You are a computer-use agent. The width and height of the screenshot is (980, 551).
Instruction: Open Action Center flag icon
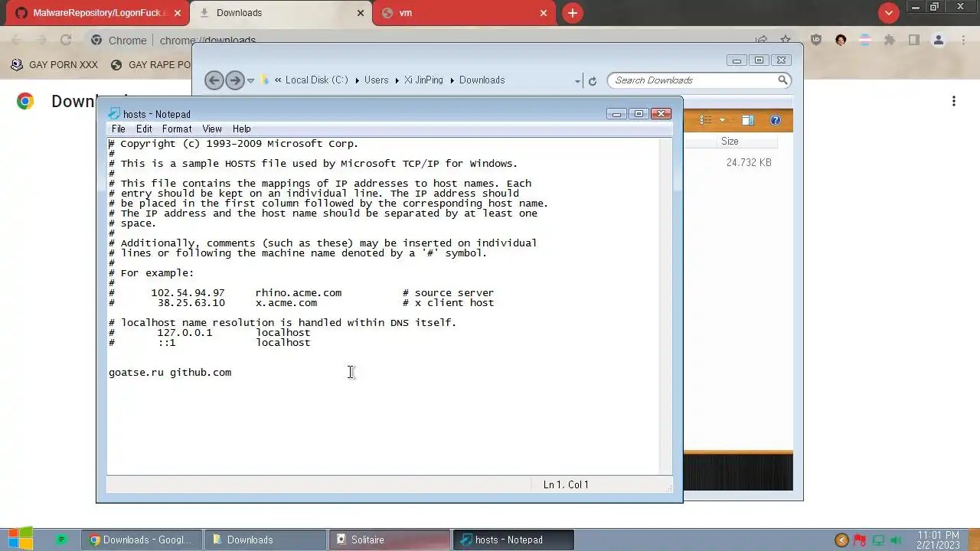click(x=860, y=540)
